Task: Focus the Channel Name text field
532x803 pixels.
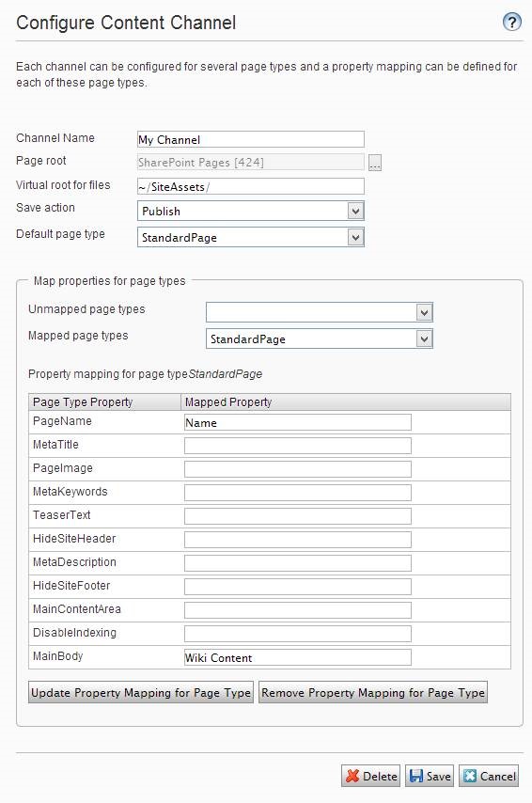Action: pos(251,139)
